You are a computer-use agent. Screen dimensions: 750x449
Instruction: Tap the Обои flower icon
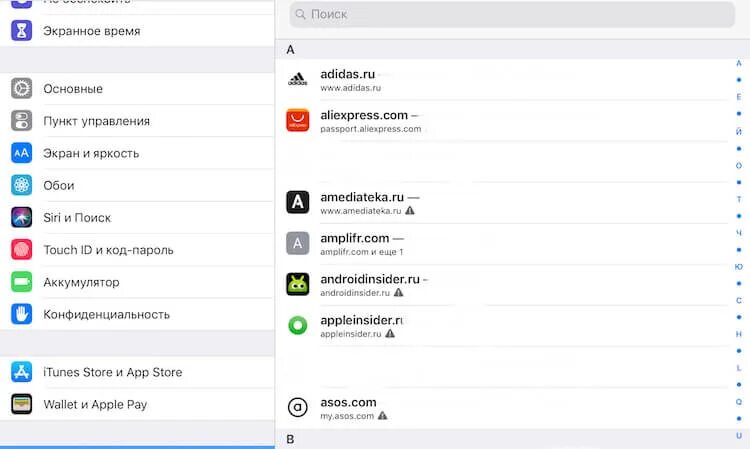click(22, 185)
